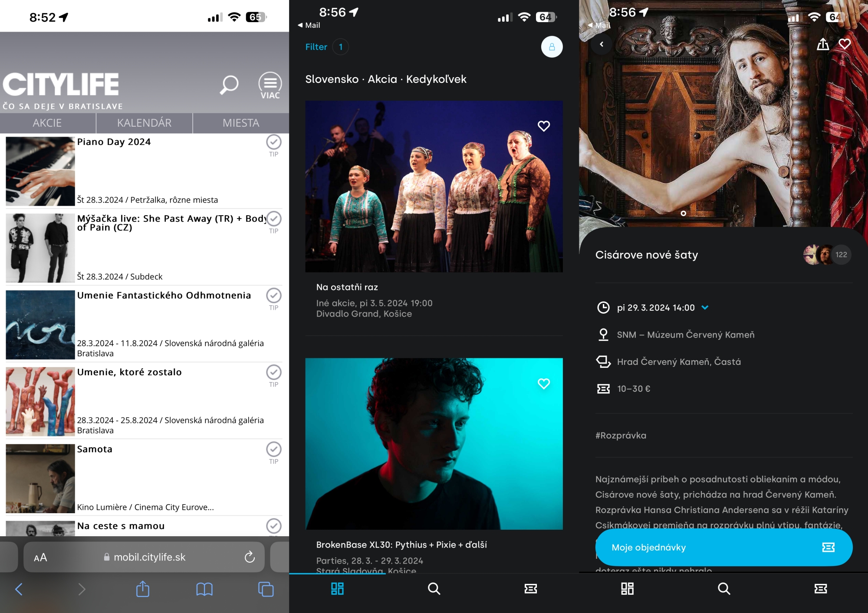
Task: Open the tickets icon in right screen bottom bar
Action: pos(821,589)
